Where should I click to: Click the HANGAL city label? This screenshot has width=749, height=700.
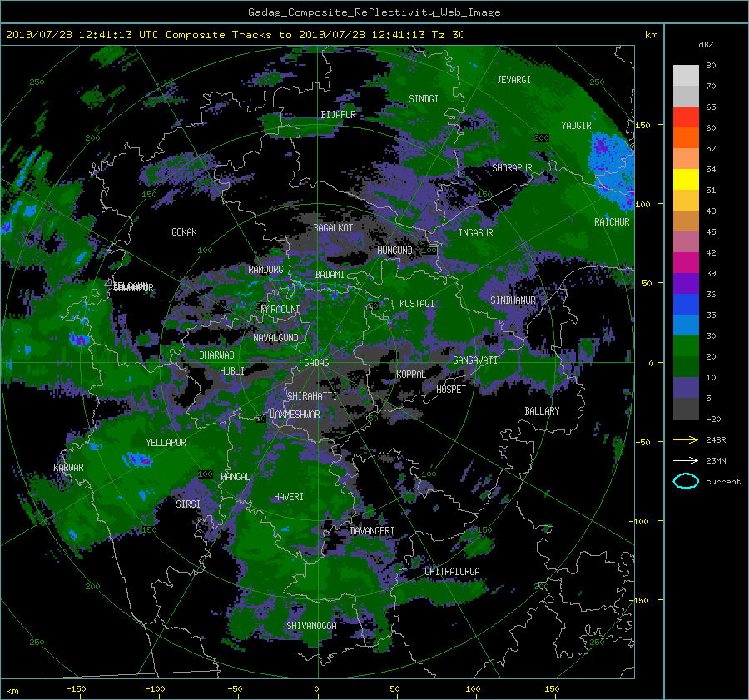(x=235, y=477)
